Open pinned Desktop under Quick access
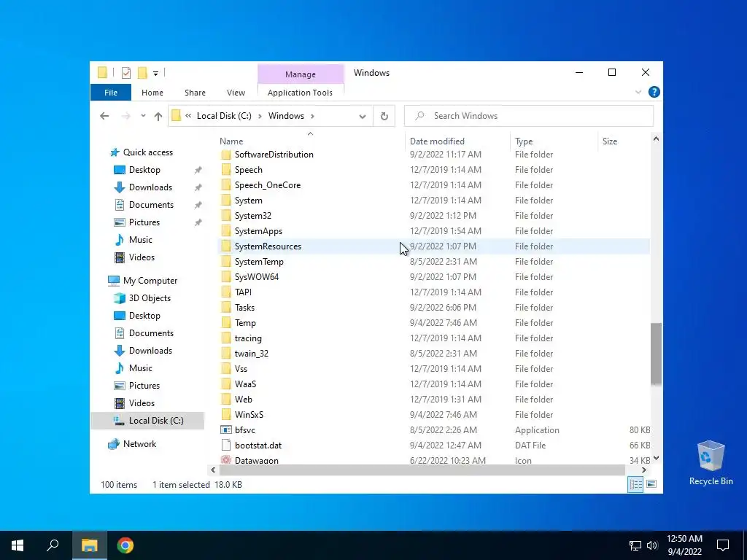Viewport: 747px width, 560px height. [144, 170]
